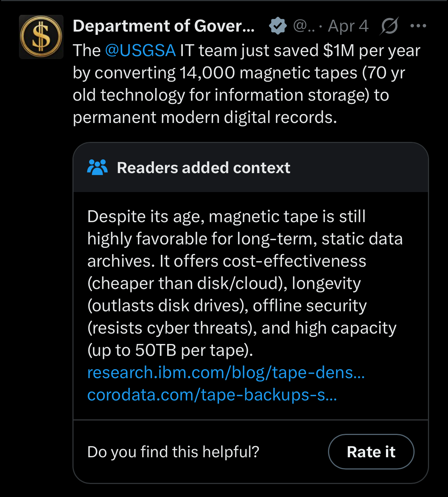Viewport: 448px width, 497px height.
Task: Click the truncated @.. account handle
Action: (304, 26)
